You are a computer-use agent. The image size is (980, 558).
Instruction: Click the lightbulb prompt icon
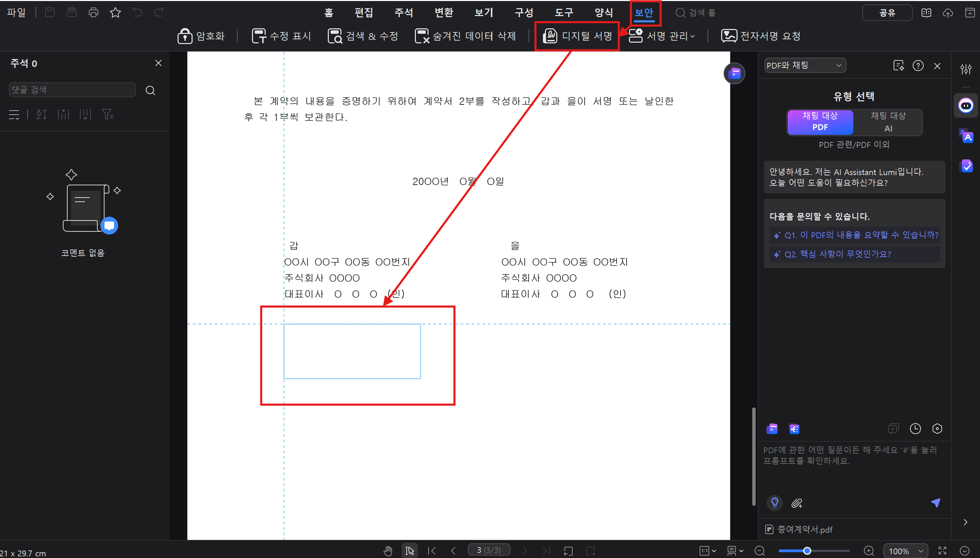click(x=775, y=503)
